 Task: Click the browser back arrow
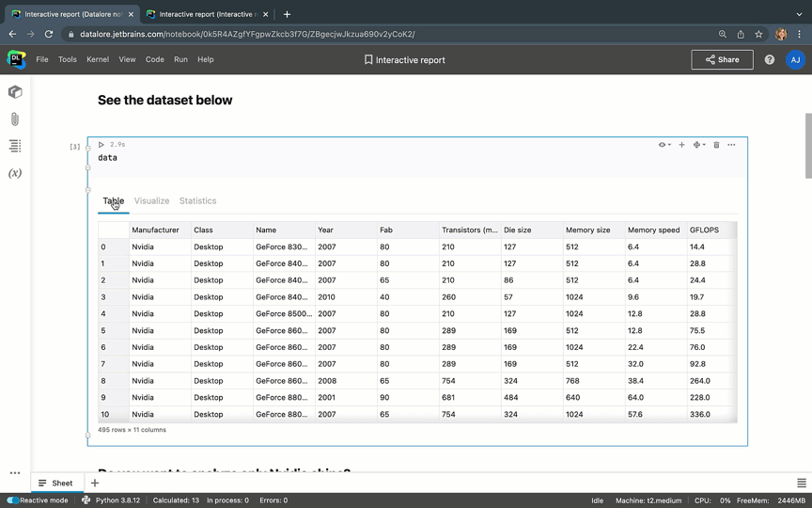[12, 34]
